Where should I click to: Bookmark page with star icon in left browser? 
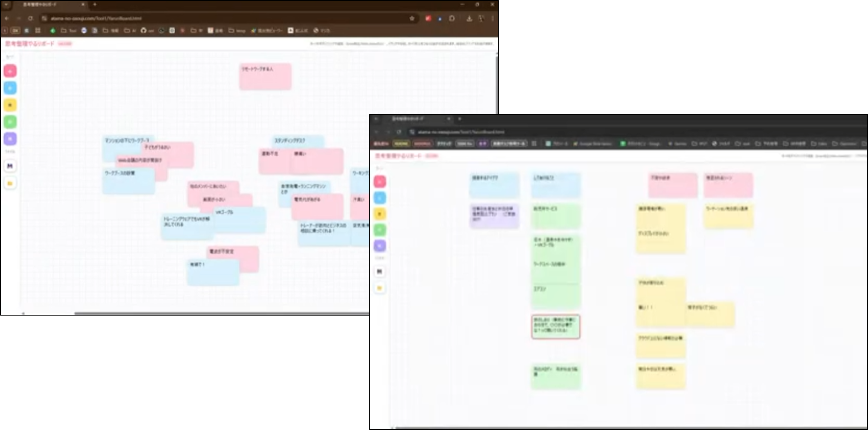(x=412, y=18)
